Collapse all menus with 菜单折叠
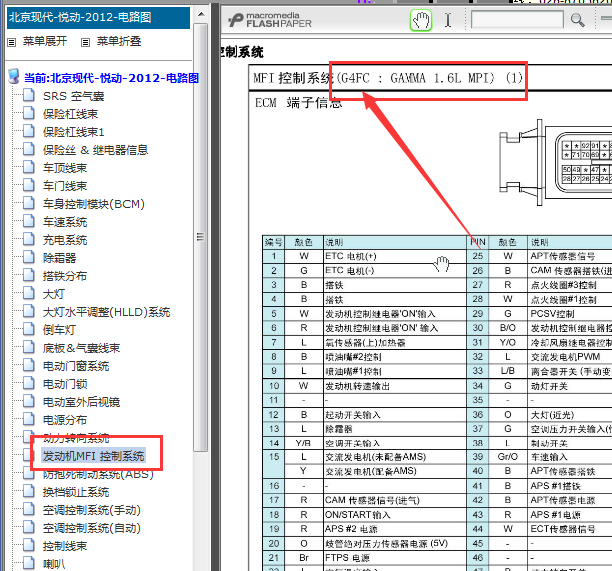This screenshot has height=571, width=612. tap(119, 41)
